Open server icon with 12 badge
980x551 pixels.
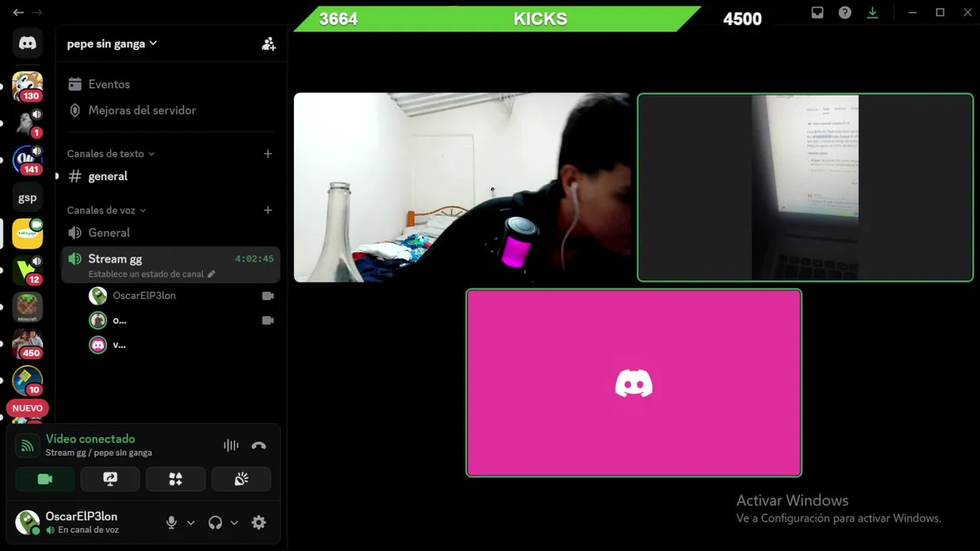click(x=28, y=271)
